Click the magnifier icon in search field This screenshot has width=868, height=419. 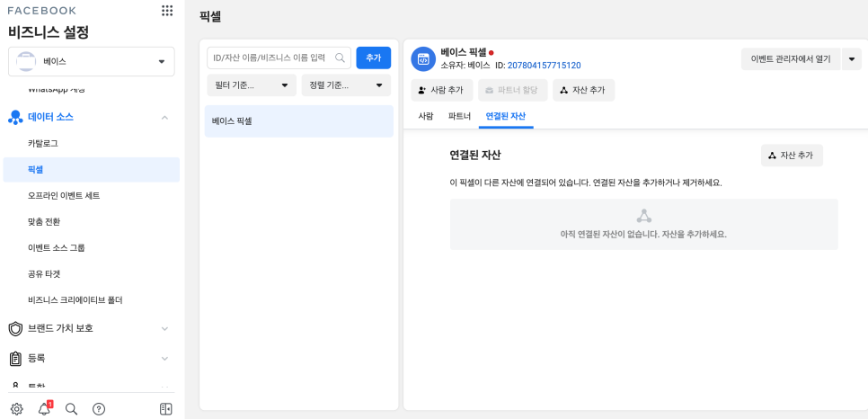coord(340,58)
